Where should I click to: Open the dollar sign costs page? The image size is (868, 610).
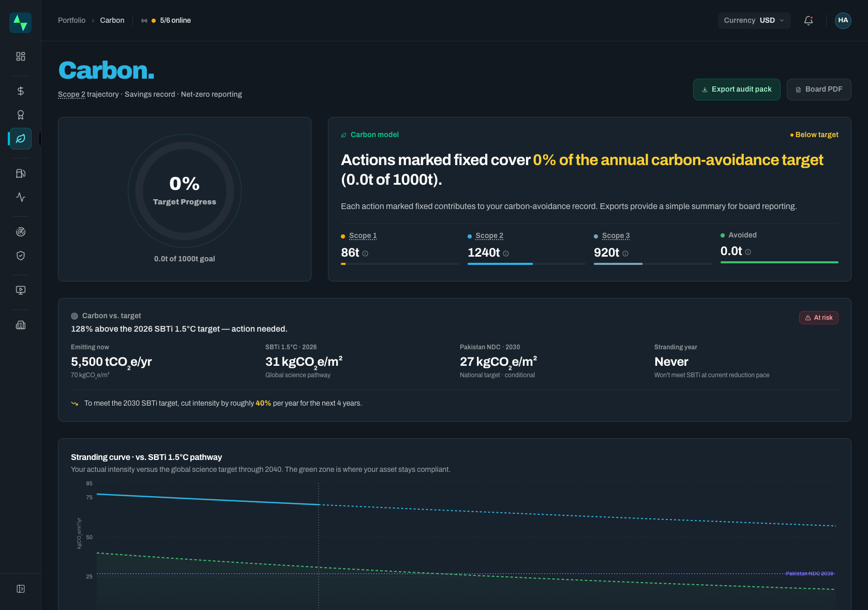point(21,91)
